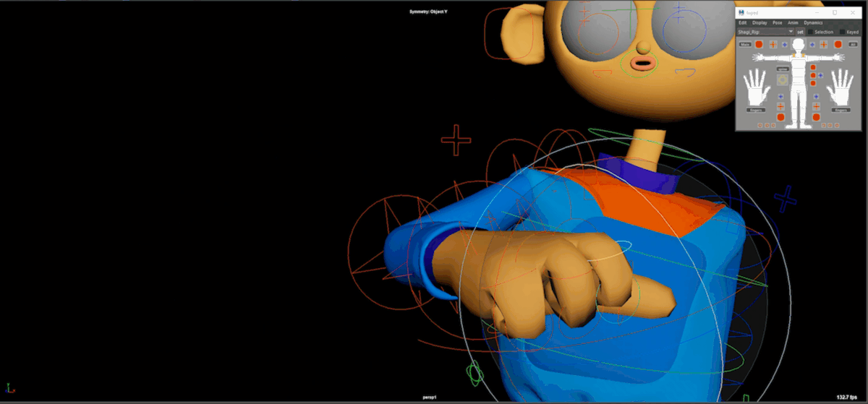Enable the Keyed checkbox
This screenshot has width=868, height=404.
[x=842, y=32]
